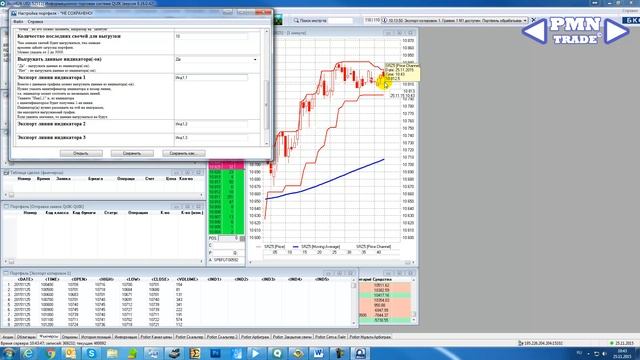The height and width of the screenshot is (360, 640).
Task: Click the system tray clock
Action: click(x=622, y=353)
